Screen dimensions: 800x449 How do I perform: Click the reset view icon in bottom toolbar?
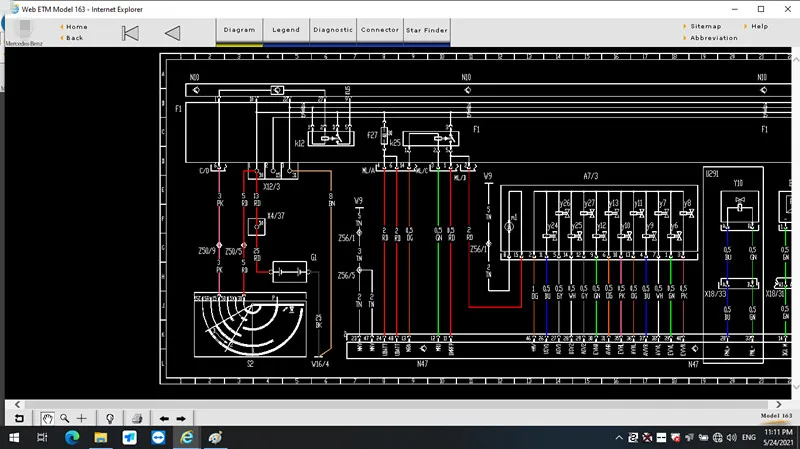click(18, 418)
